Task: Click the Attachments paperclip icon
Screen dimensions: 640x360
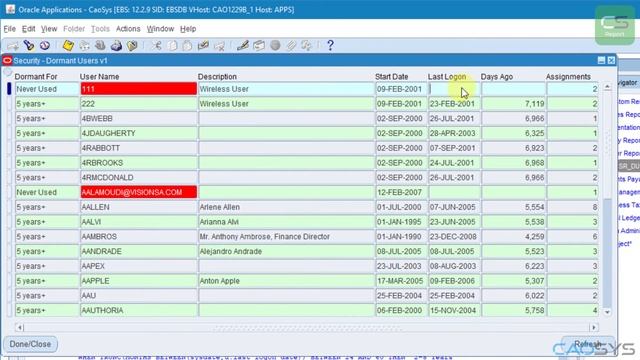Action: tap(291, 45)
